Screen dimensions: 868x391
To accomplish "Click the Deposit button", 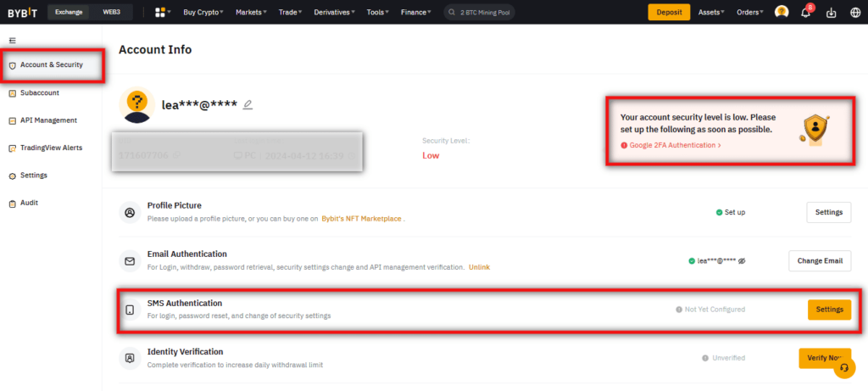I will coord(669,12).
